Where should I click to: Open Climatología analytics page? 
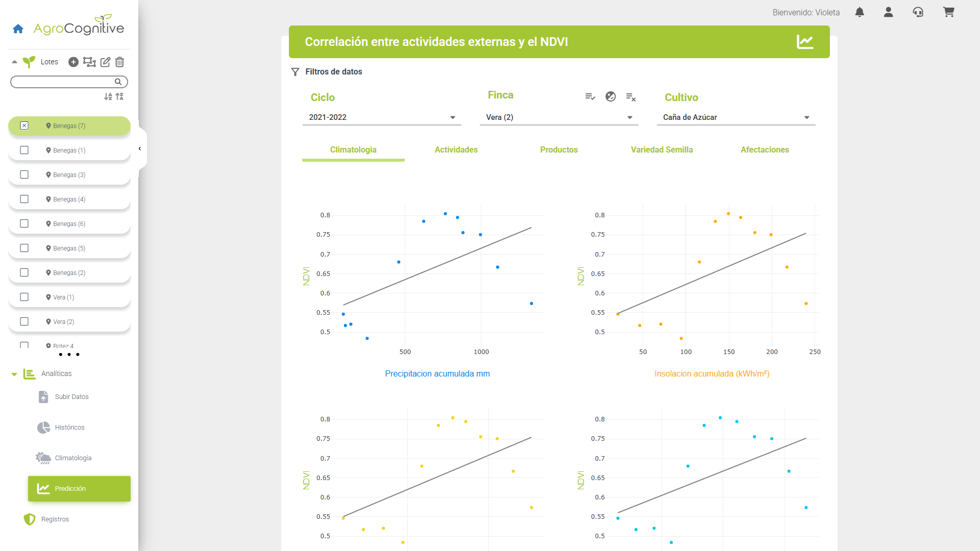[x=73, y=458]
